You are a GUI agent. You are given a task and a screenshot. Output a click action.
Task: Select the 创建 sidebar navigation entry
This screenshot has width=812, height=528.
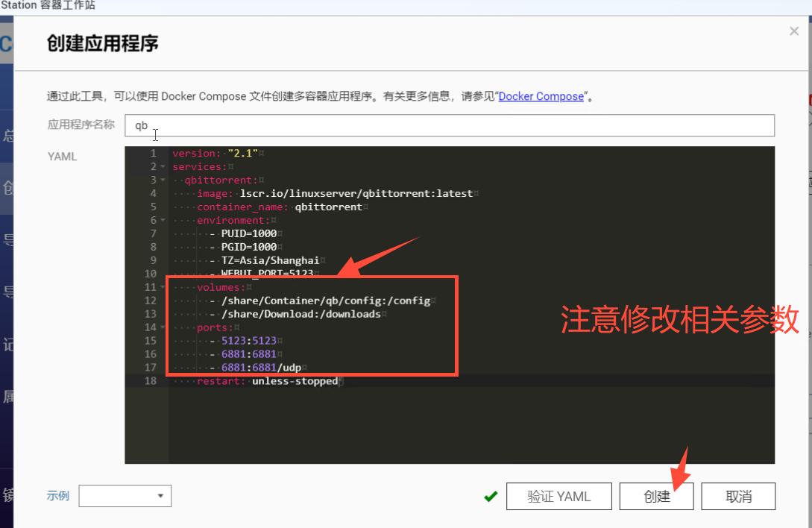[6, 189]
